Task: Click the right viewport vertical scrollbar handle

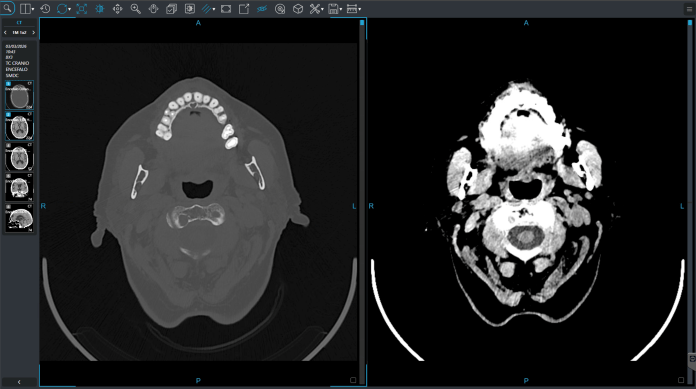Action: point(690,22)
